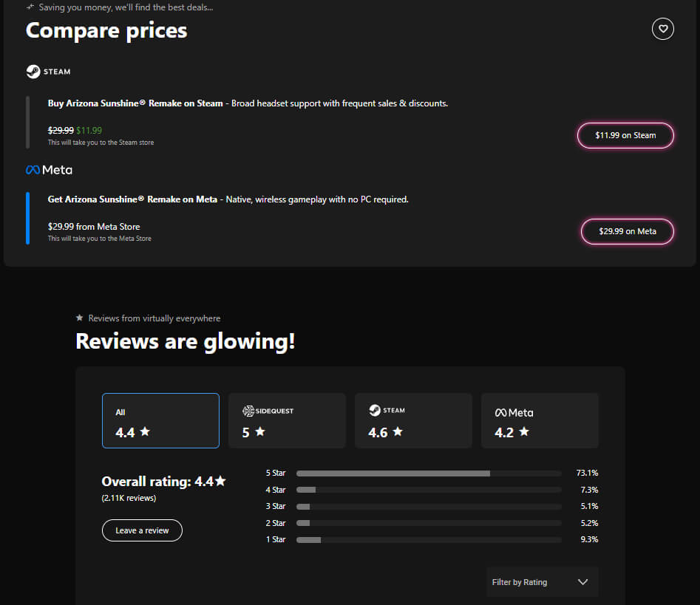Select the All ratings tab
Screen dimensions: 700x605
pos(160,420)
